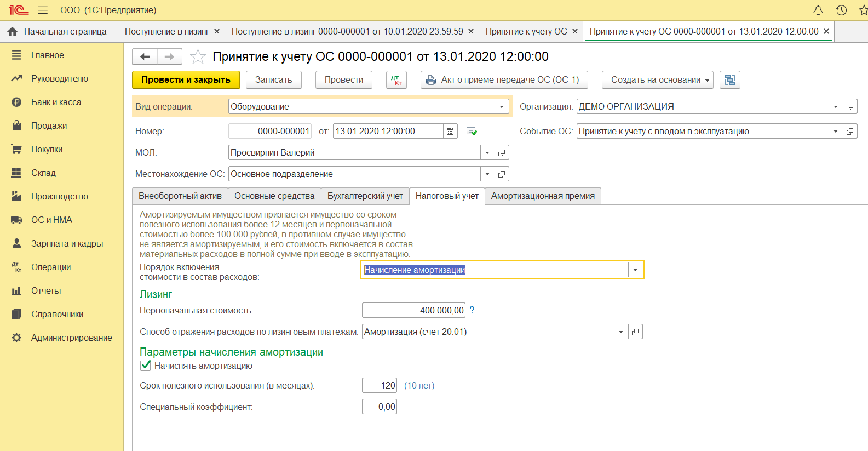Expand the Вид операции dropdown
868x451 pixels.
click(x=502, y=107)
